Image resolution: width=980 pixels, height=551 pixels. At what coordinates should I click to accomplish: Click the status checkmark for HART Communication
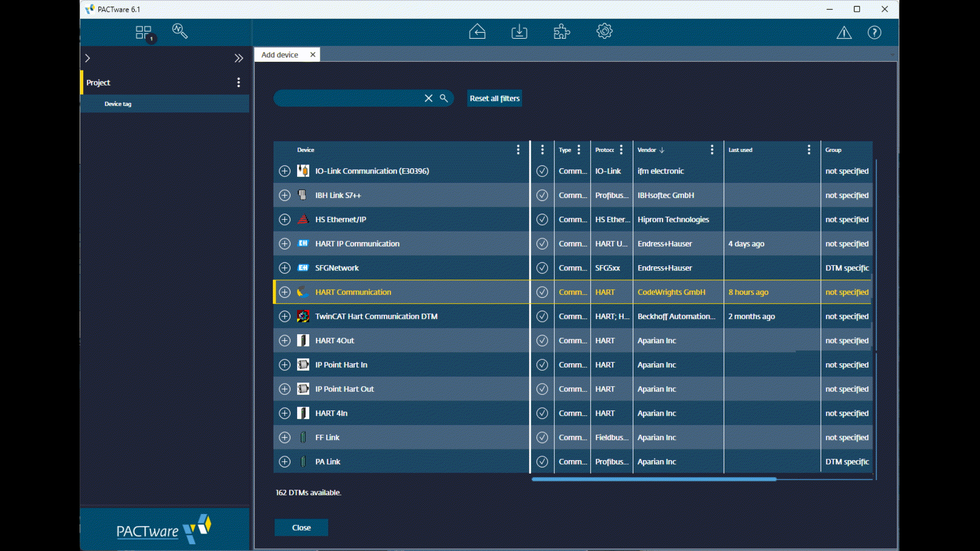tap(542, 292)
